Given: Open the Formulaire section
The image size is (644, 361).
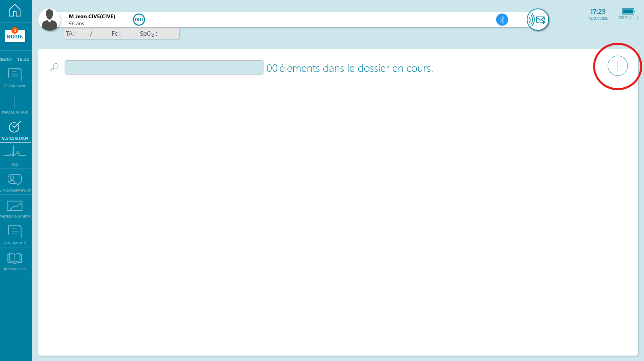Looking at the screenshot, I should click(x=15, y=78).
